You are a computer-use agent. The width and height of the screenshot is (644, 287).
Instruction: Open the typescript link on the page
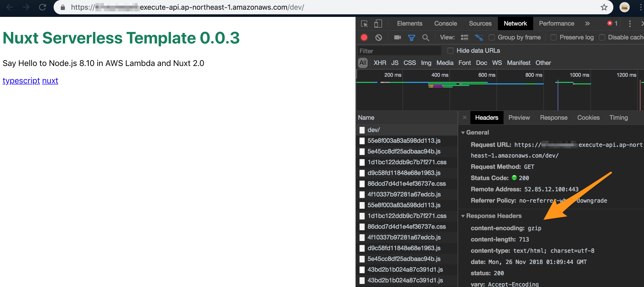[x=21, y=81]
